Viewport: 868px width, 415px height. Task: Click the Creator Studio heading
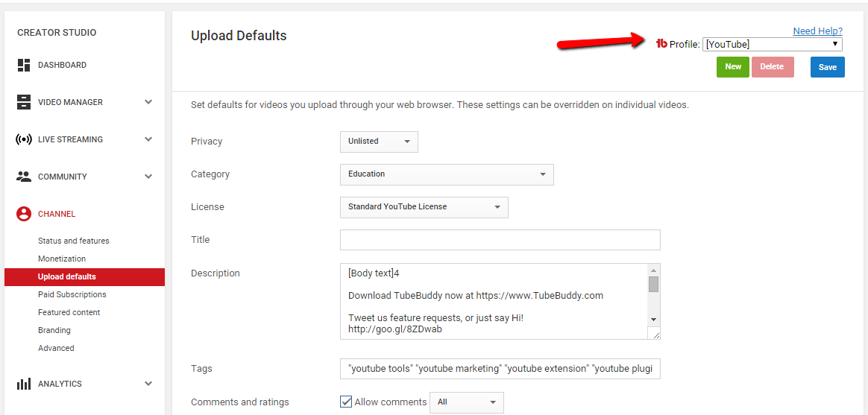(57, 33)
